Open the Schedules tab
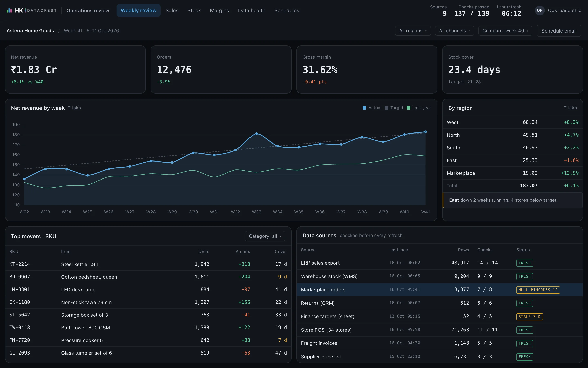 point(287,10)
